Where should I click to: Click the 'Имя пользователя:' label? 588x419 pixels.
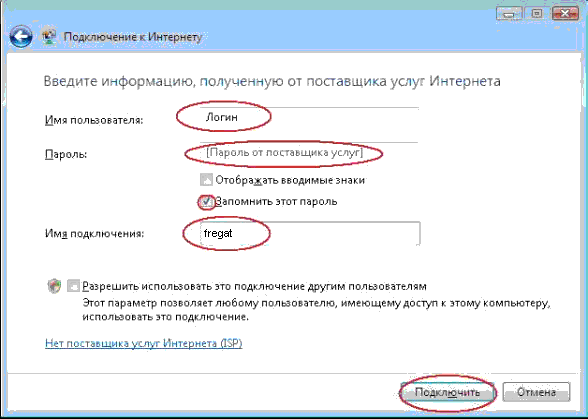pyautogui.click(x=94, y=120)
